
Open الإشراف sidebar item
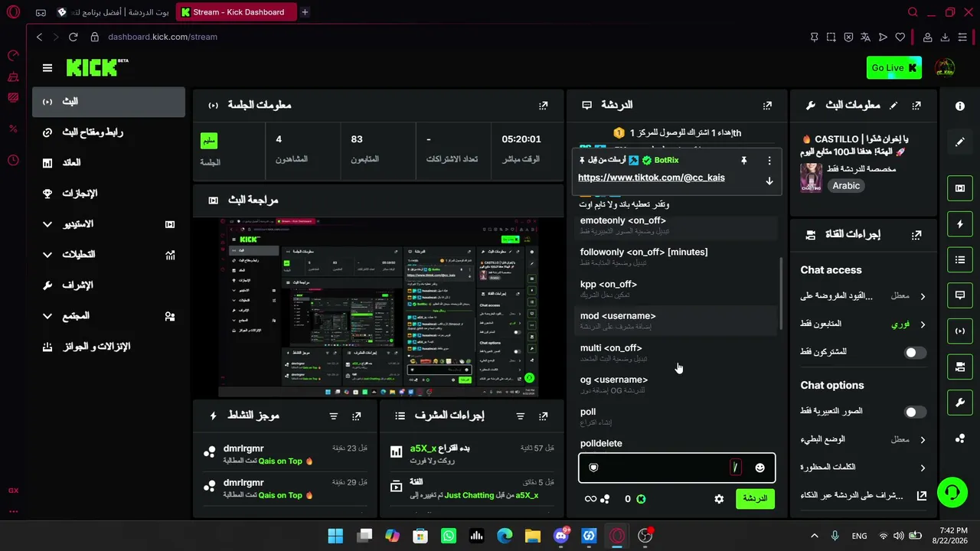point(109,285)
